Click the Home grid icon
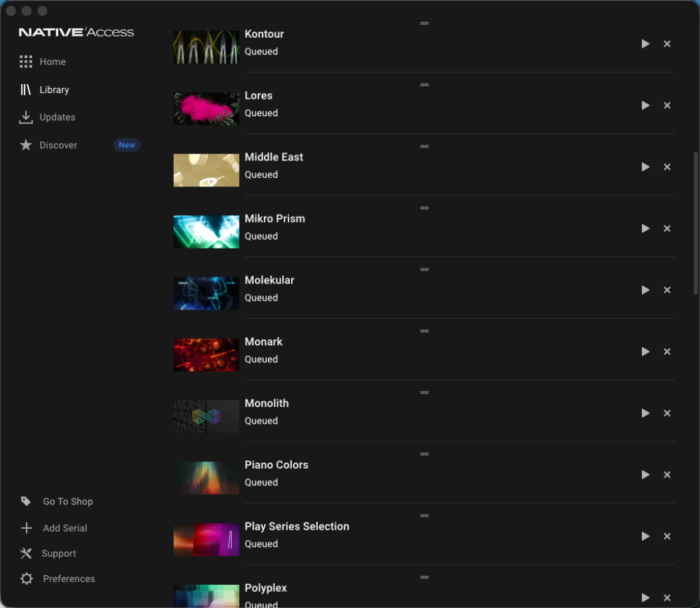The width and height of the screenshot is (700, 608). [x=26, y=62]
